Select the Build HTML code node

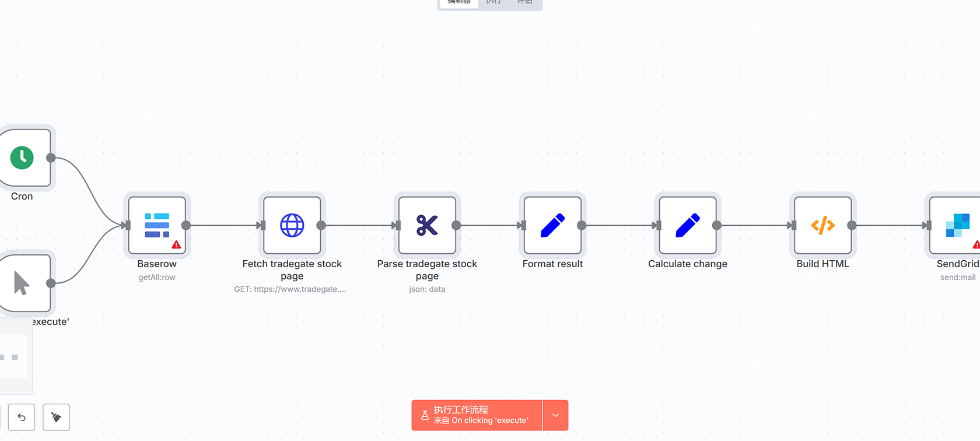pyautogui.click(x=822, y=225)
